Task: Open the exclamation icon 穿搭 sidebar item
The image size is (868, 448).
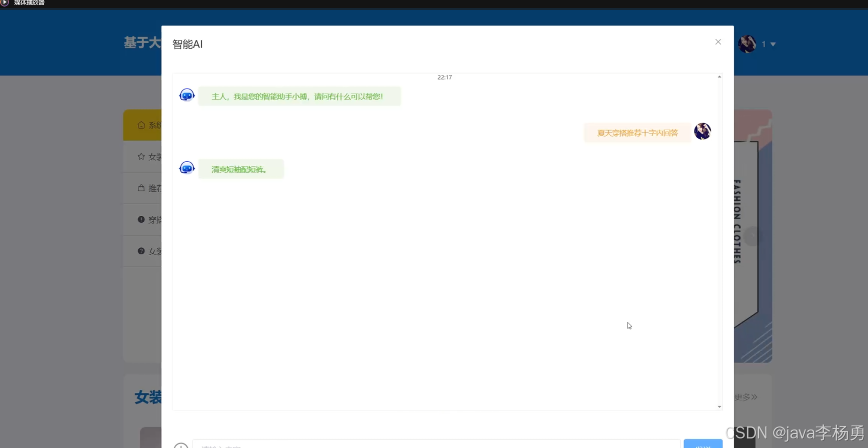Action: tap(142, 220)
